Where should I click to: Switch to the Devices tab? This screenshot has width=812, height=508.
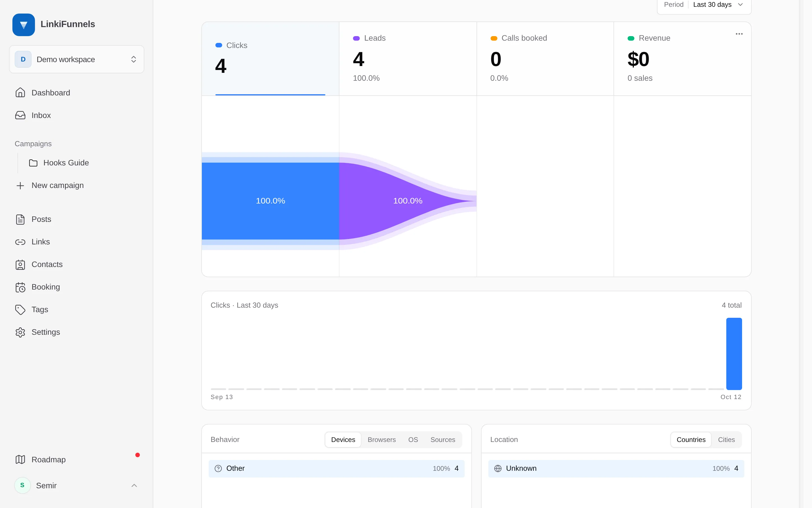(x=343, y=439)
